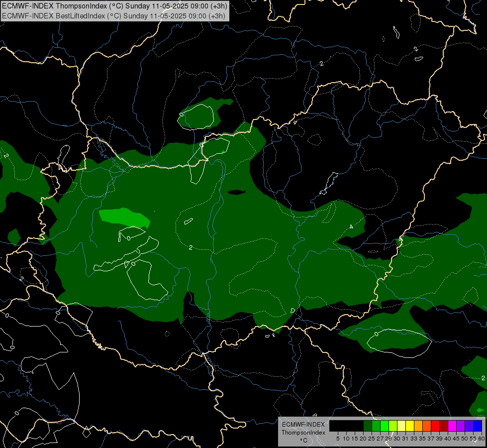487x448 pixels.
Task: Click the legend tick value 30
Action: [x=397, y=439]
